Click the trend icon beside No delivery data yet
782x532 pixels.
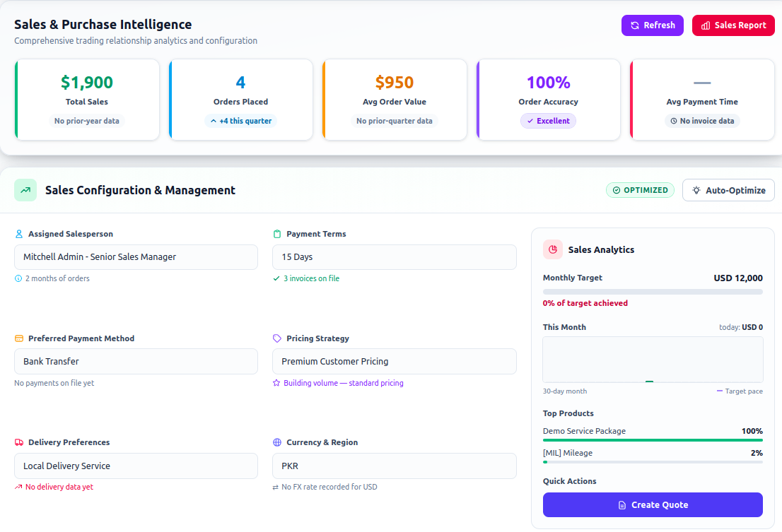click(x=18, y=487)
